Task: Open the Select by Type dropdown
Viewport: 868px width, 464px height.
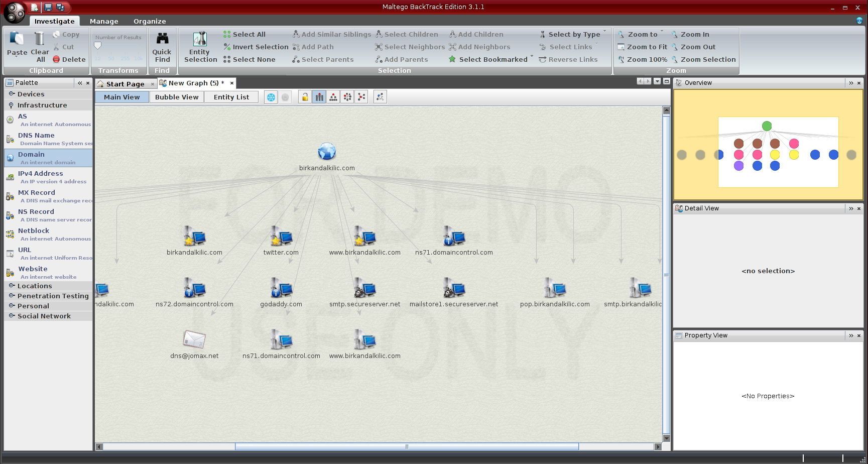Action: click(x=573, y=34)
